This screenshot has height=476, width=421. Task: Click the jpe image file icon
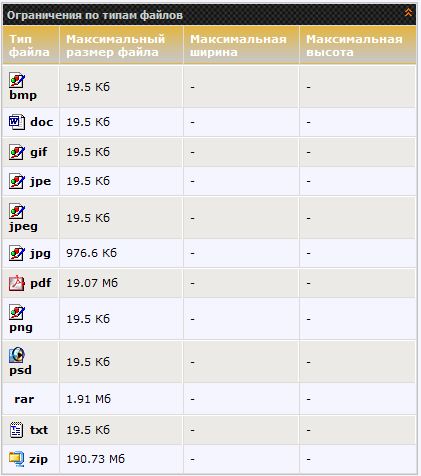click(x=17, y=181)
